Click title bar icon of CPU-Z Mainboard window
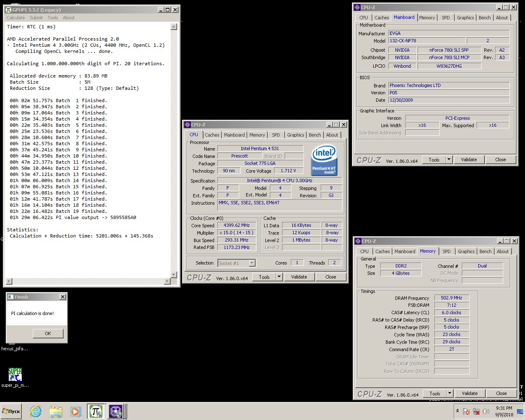Image resolution: width=525 pixels, height=420 pixels. click(x=357, y=7)
